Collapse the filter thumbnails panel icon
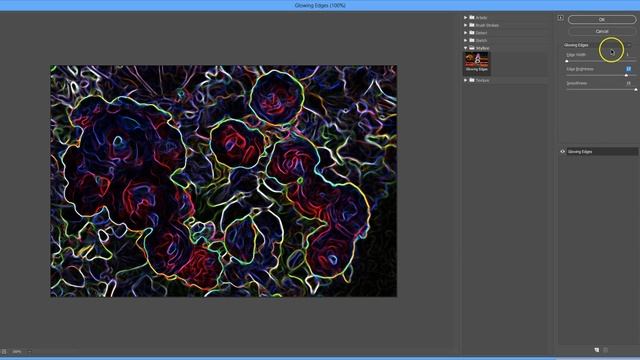 [x=560, y=18]
